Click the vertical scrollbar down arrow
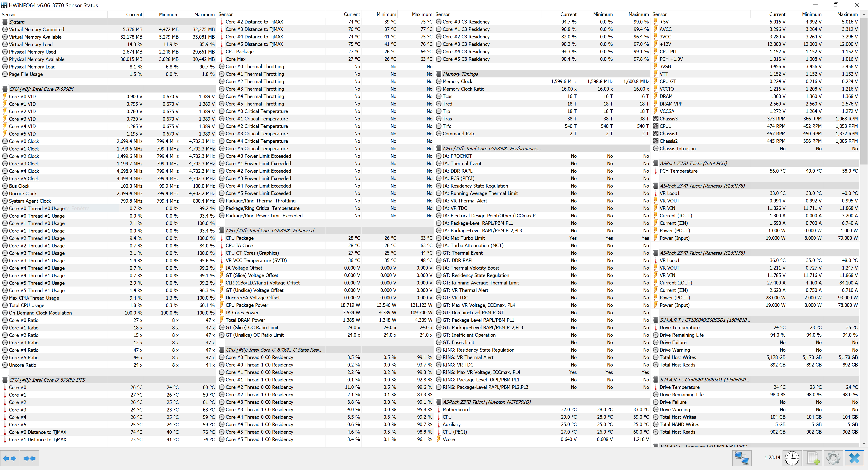 tap(864, 443)
